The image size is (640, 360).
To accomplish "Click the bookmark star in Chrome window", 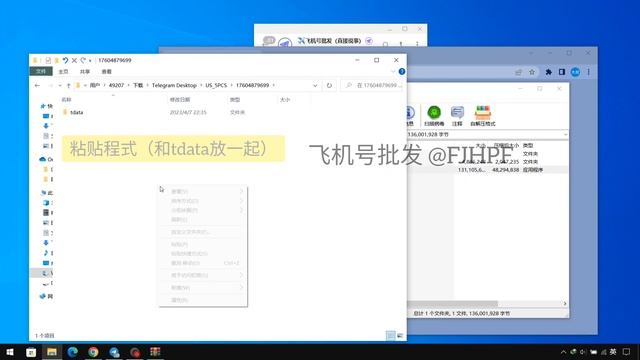I will tap(532, 72).
